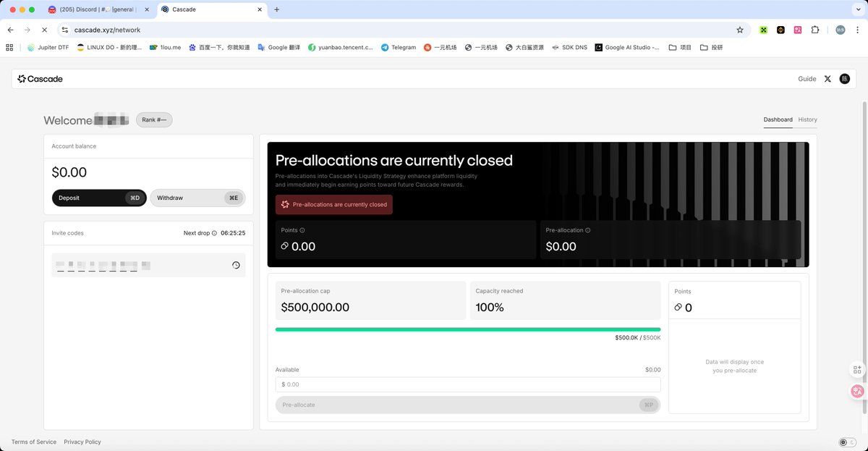The width and height of the screenshot is (868, 451).
Task: Go back in browser history
Action: coord(10,30)
